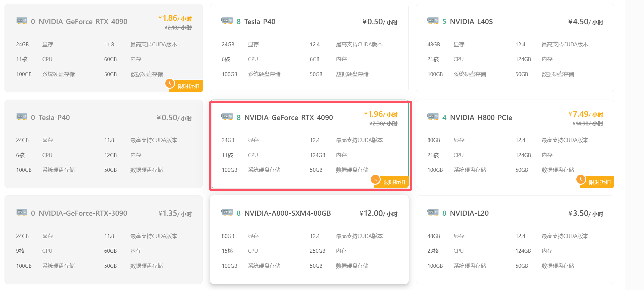Image resolution: width=644 pixels, height=290 pixels.
Task: Select Tesla-P40 title with 8 available
Action: [260, 22]
